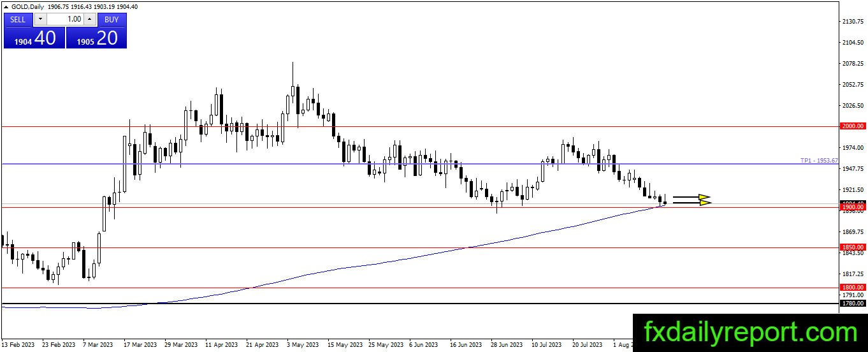The width and height of the screenshot is (868, 352).
Task: Click the BUY button
Action: pyautogui.click(x=112, y=19)
